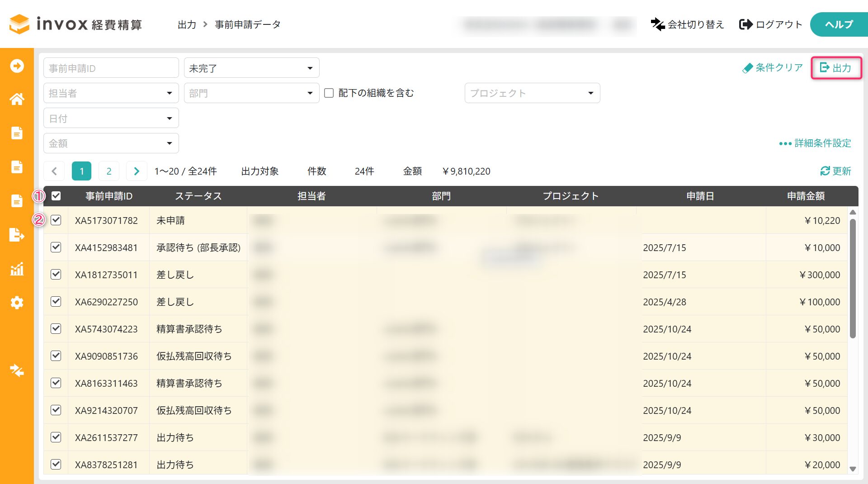Click the table's vertical scrollbar thumb
This screenshot has width=868, height=484.
click(x=853, y=278)
